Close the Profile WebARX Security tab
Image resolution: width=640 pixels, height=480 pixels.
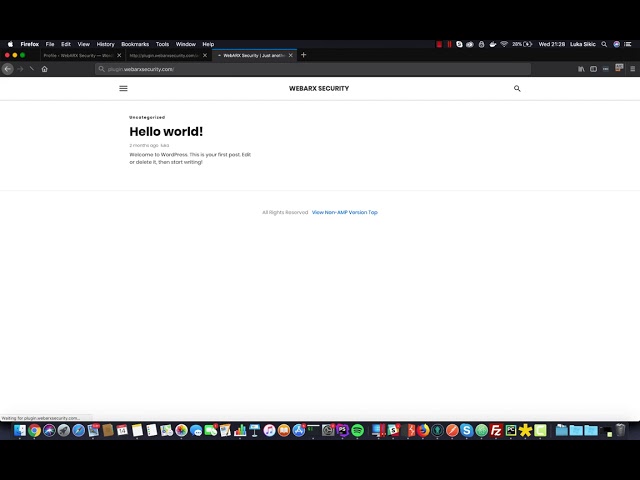[119, 56]
